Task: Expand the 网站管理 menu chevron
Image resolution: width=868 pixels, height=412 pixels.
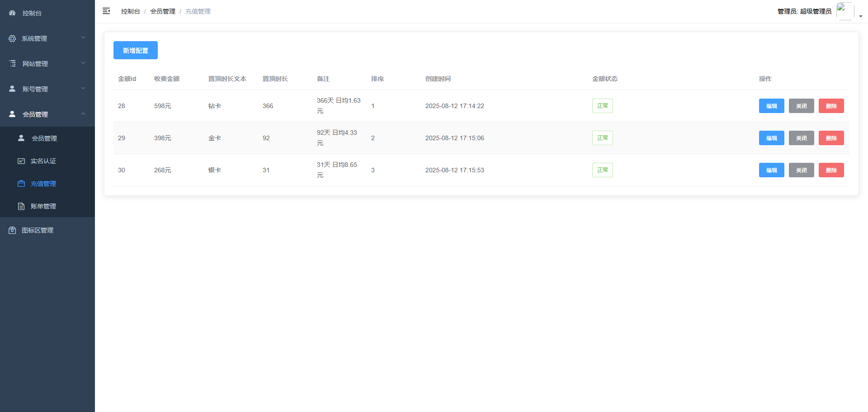Action: point(83,63)
